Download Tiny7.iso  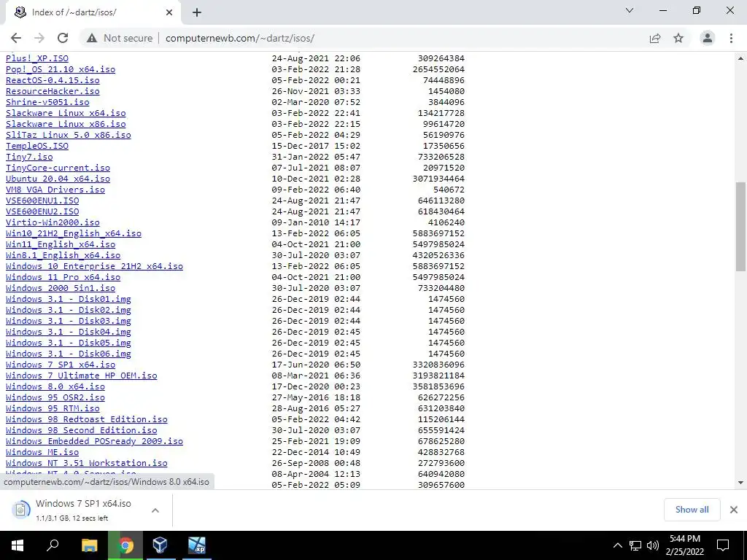click(29, 157)
